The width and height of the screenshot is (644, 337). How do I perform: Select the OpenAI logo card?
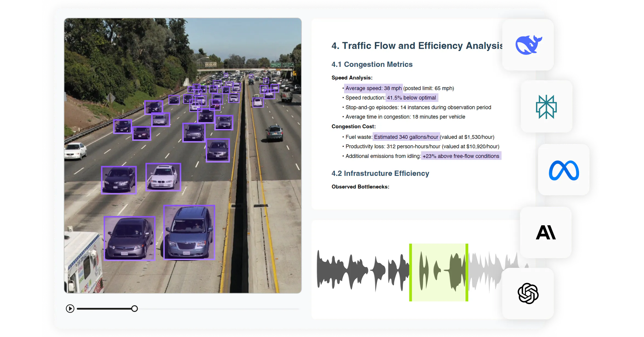[528, 293]
